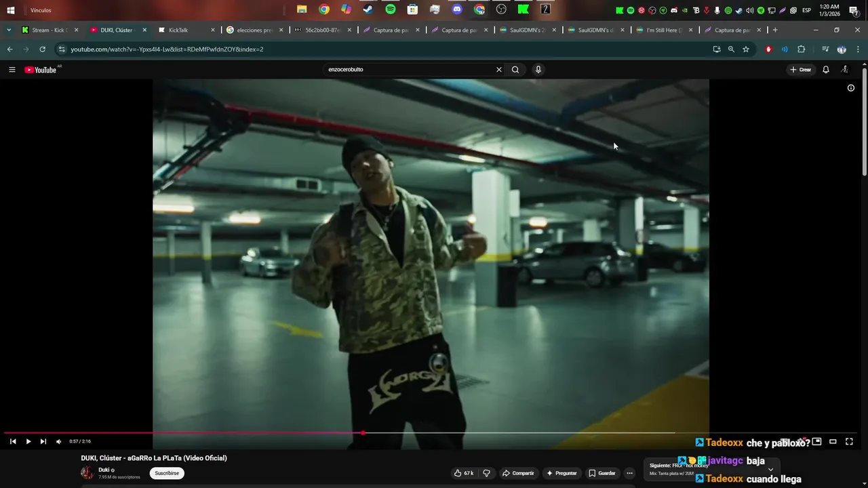This screenshot has height=488, width=868.
Task: View site information icon in address bar
Action: tap(62, 49)
